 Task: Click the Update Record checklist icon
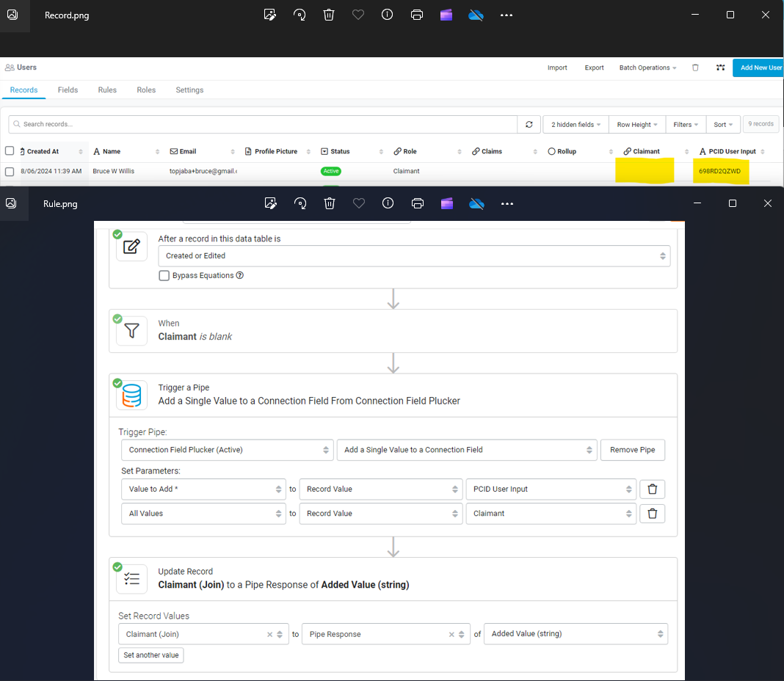coord(131,579)
